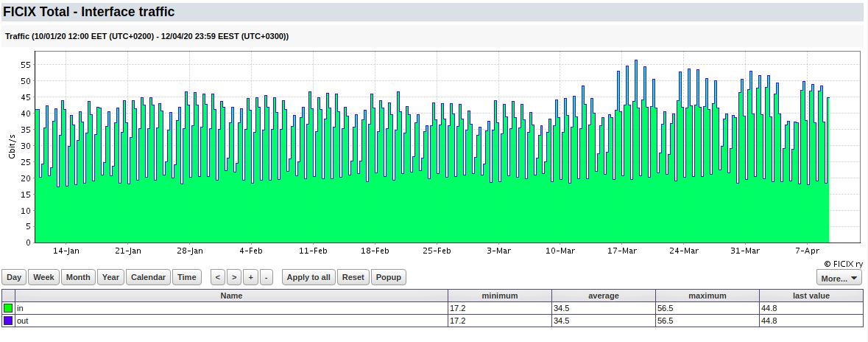Zoom in with the + button

[250, 277]
